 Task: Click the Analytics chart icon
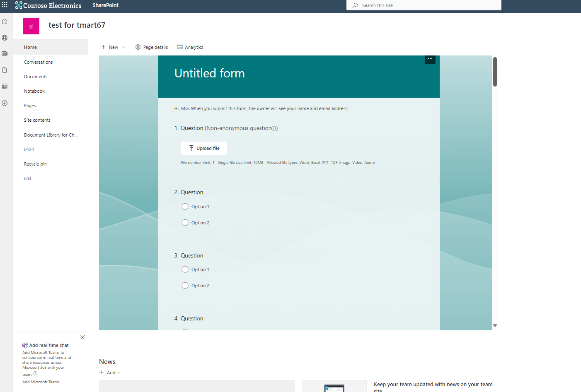pyautogui.click(x=180, y=47)
